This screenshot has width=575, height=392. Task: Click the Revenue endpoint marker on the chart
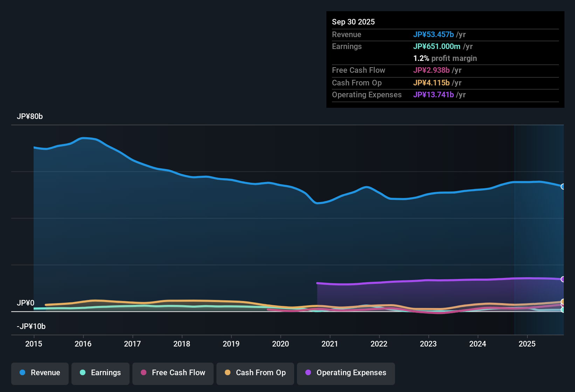pos(563,187)
